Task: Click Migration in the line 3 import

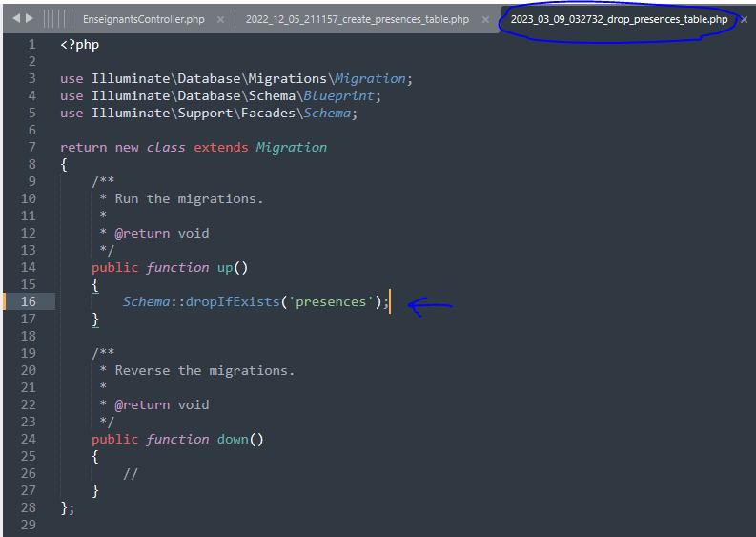Action: pos(370,78)
